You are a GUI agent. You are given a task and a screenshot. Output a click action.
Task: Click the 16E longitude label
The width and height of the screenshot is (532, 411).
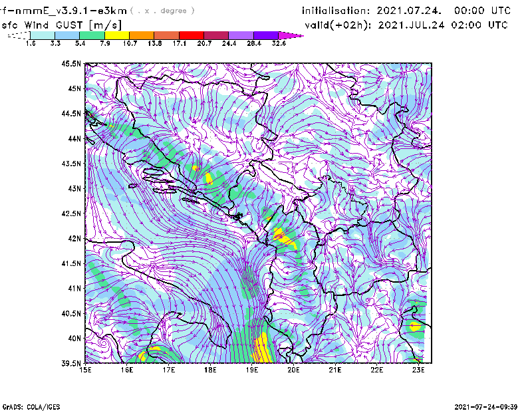127,370
